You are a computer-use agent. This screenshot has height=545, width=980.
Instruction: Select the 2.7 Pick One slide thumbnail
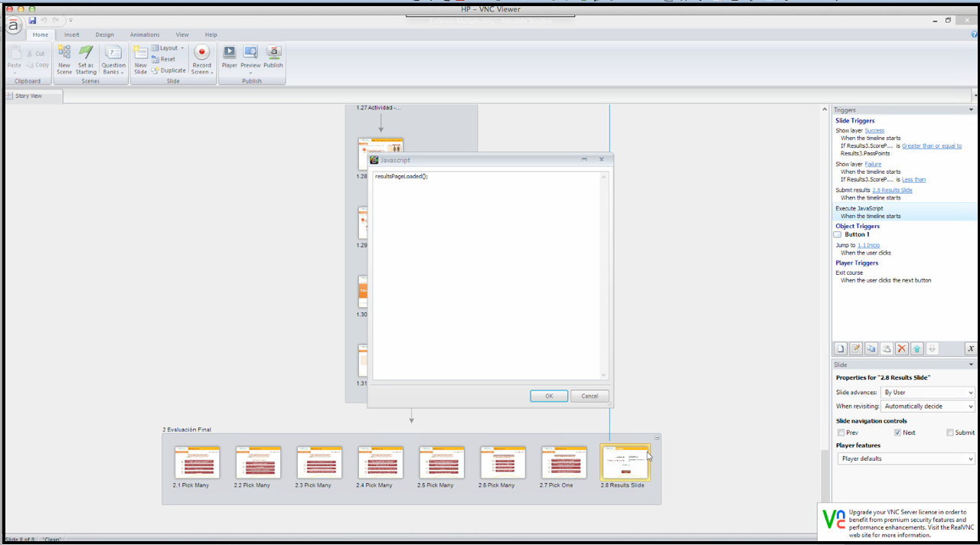pyautogui.click(x=563, y=463)
